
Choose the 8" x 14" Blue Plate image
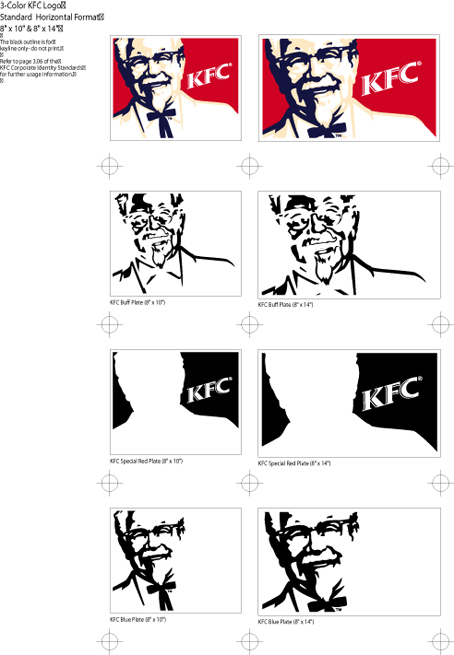[x=349, y=562]
